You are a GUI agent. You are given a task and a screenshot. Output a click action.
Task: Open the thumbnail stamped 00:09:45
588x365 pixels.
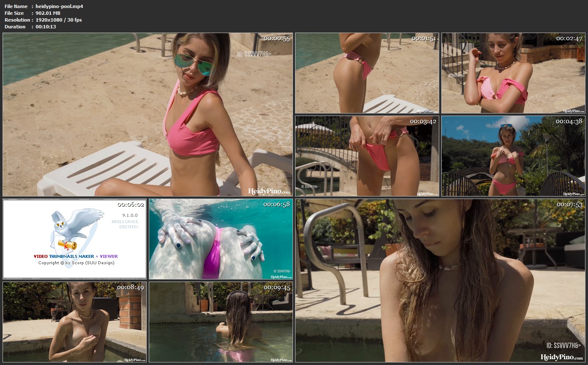(x=220, y=322)
